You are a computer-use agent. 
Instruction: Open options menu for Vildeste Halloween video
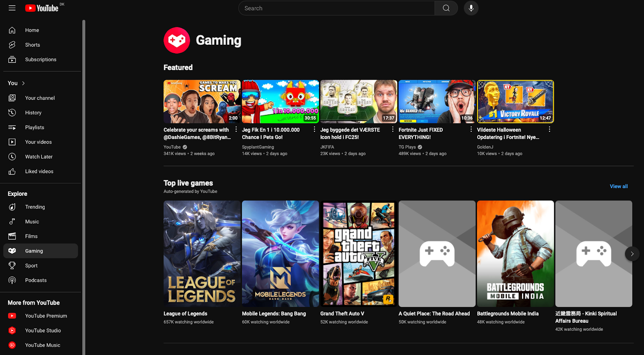[x=549, y=129]
